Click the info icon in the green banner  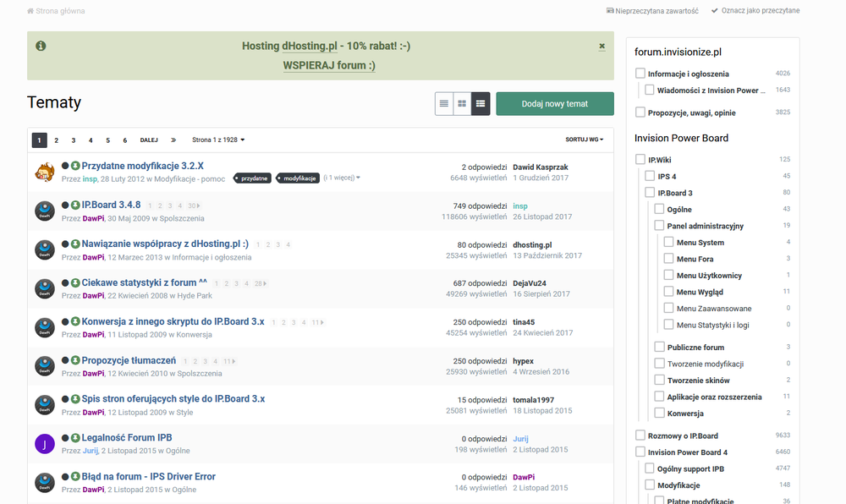click(41, 47)
